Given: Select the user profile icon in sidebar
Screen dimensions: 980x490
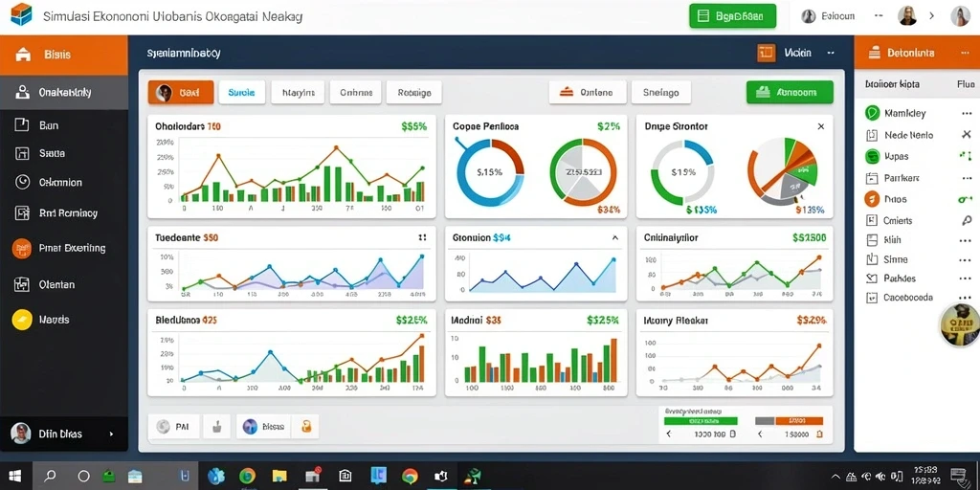Looking at the screenshot, I should [x=23, y=92].
